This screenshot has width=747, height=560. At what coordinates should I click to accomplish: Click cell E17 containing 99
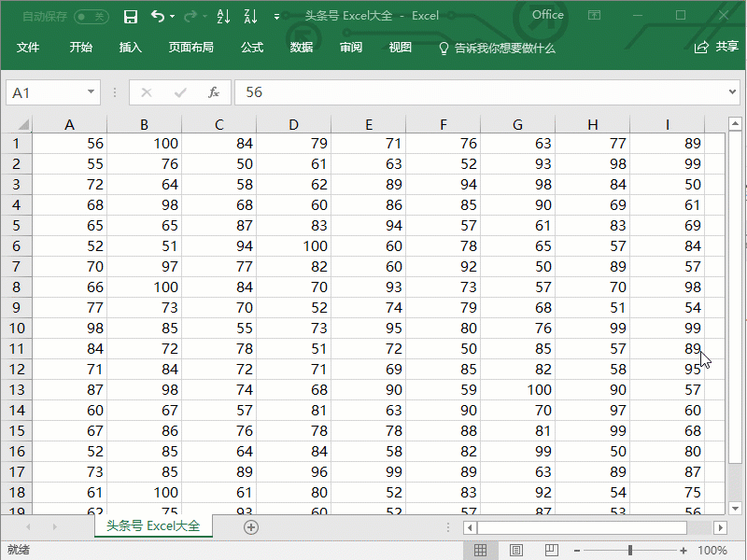[x=368, y=472]
